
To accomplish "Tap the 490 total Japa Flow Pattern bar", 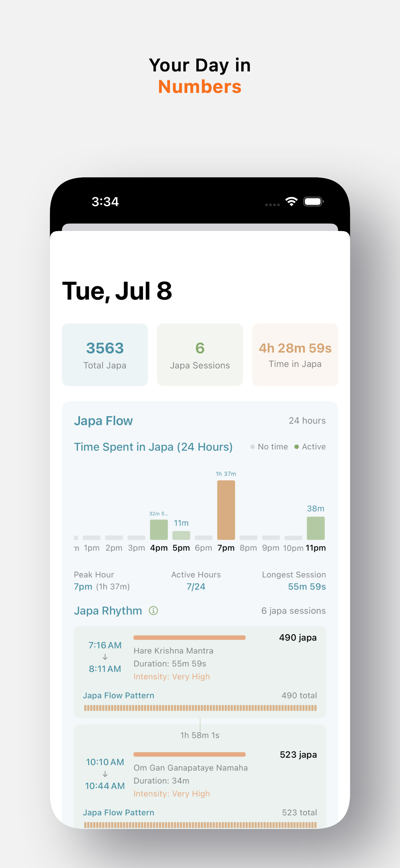I will click(200, 708).
